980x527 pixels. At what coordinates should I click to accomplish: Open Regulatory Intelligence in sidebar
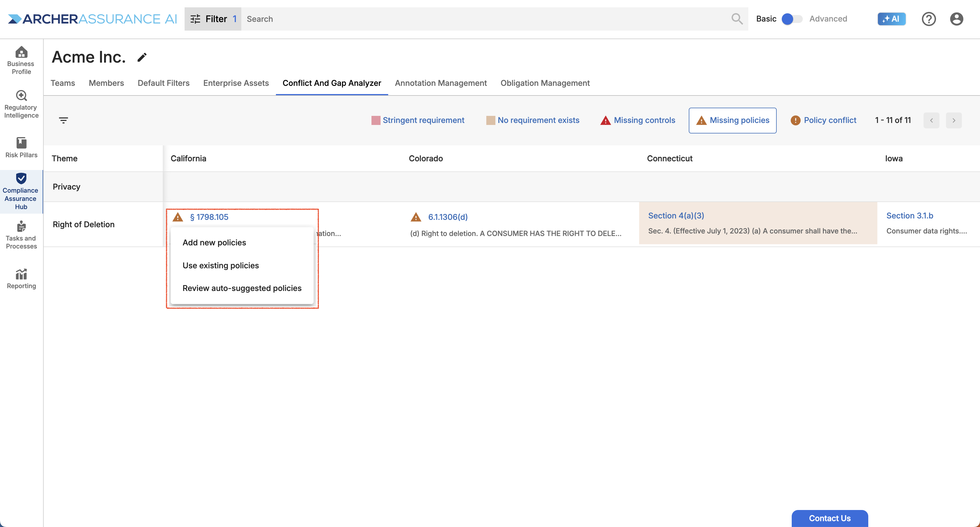(x=21, y=104)
